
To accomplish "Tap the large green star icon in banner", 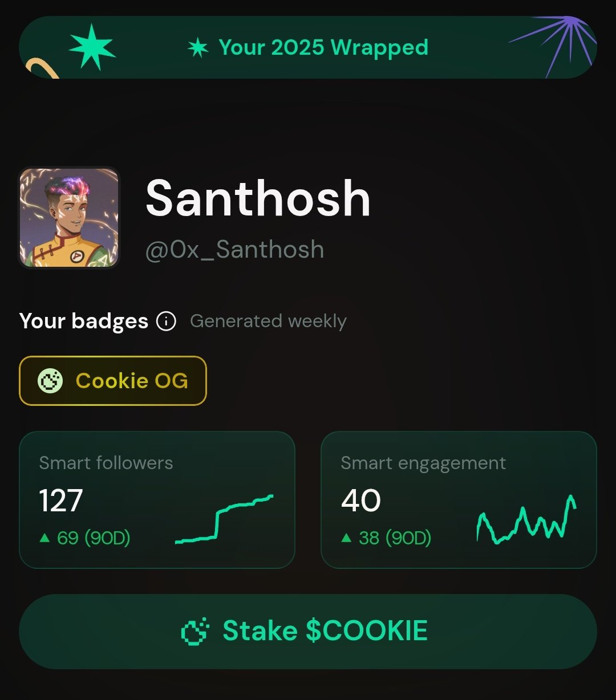I will pyautogui.click(x=92, y=47).
